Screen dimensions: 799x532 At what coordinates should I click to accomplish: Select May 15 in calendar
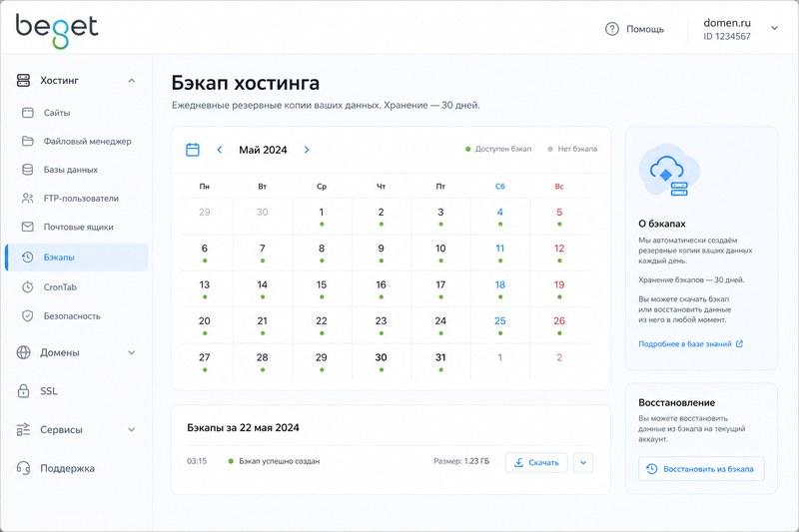coord(322,288)
